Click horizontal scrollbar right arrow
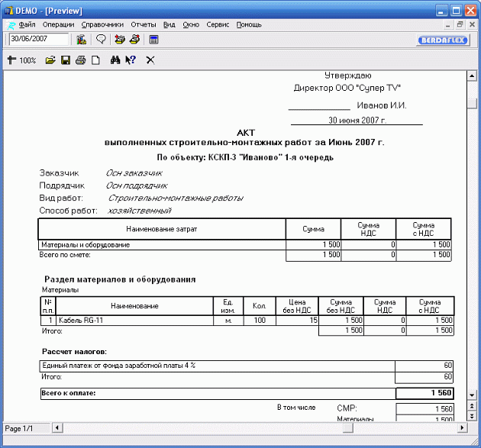Image resolution: width=481 pixels, height=448 pixels. (462, 427)
